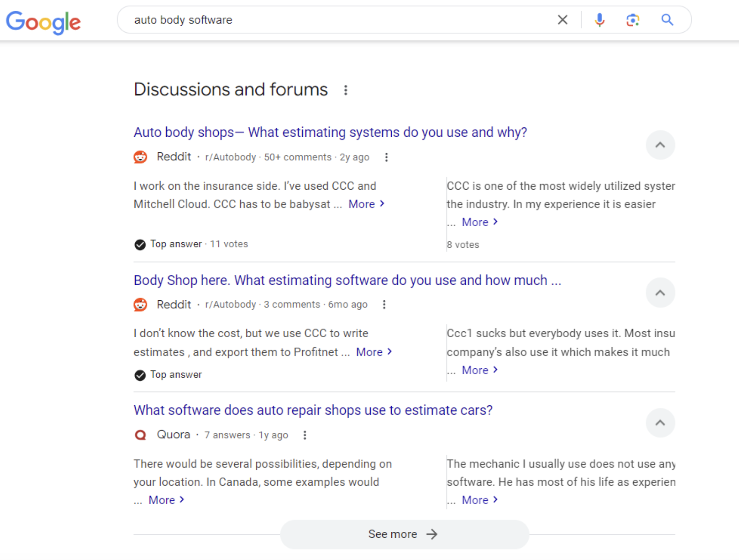Collapse the Quora auto repair result
Screen dimensions: 739x560
[660, 423]
